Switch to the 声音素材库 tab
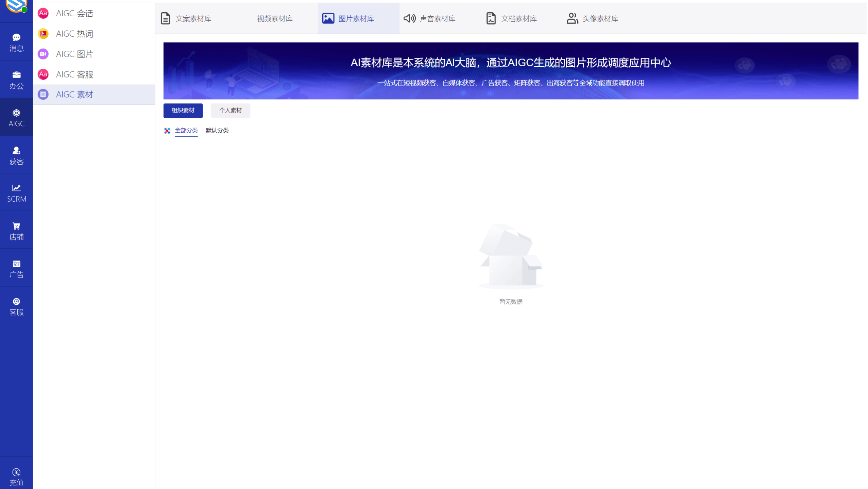 [438, 18]
